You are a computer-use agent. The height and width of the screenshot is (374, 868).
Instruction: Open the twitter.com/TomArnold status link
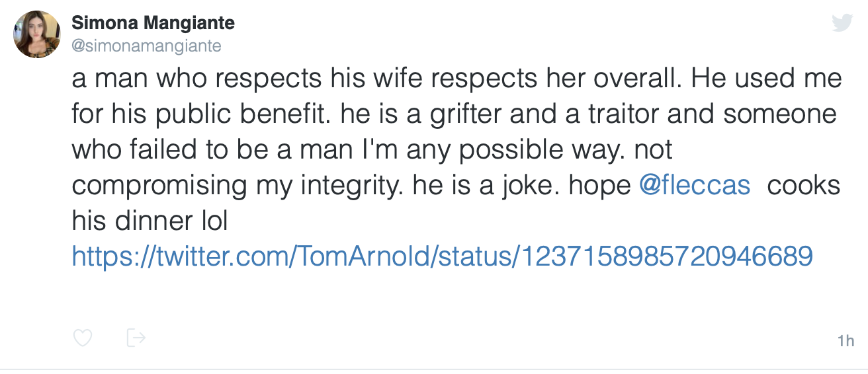click(441, 256)
